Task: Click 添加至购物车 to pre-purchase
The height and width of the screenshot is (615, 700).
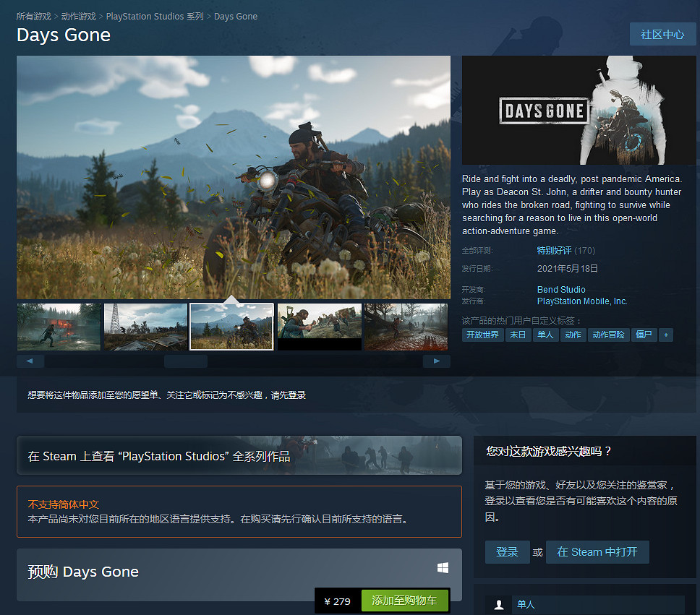Action: coord(404,600)
